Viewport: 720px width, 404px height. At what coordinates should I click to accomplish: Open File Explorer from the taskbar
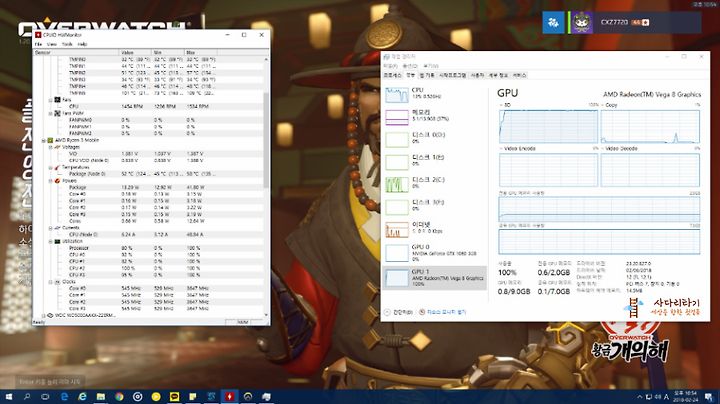(101, 397)
